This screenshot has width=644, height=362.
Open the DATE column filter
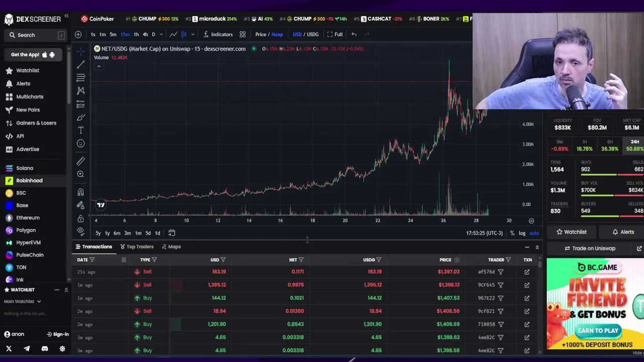pyautogui.click(x=92, y=260)
